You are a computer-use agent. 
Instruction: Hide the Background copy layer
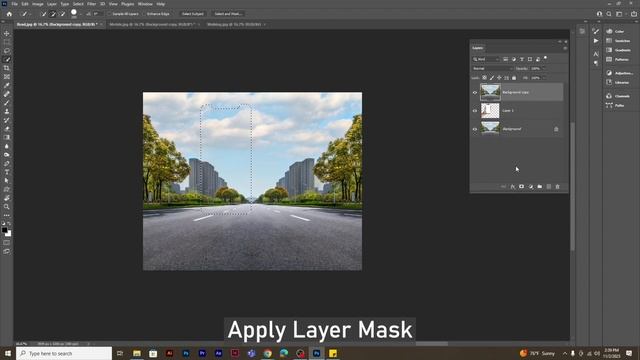475,93
